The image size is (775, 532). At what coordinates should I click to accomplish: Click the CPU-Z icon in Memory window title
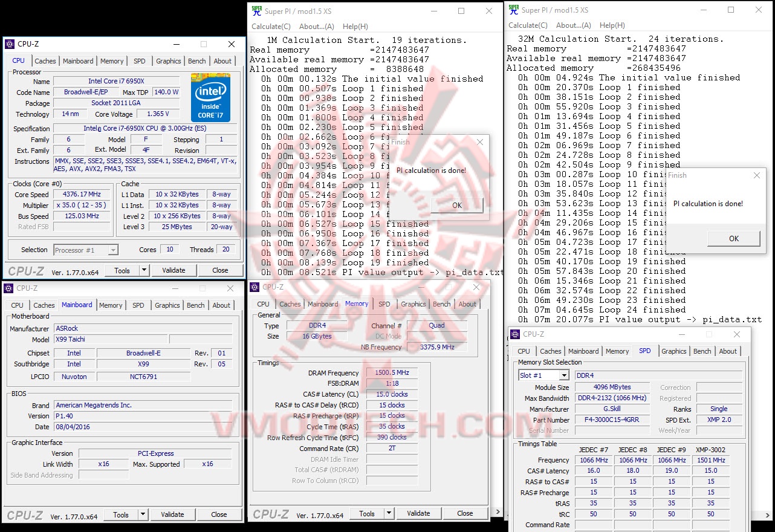coord(256,287)
